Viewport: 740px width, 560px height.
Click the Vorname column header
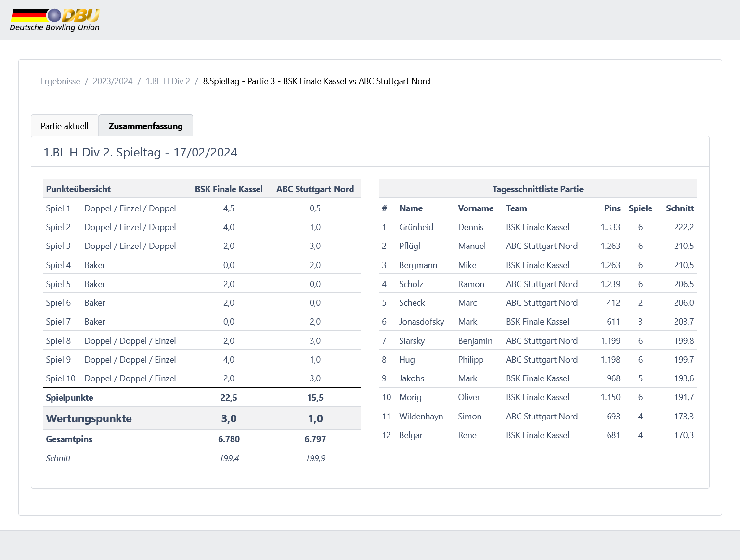click(476, 208)
